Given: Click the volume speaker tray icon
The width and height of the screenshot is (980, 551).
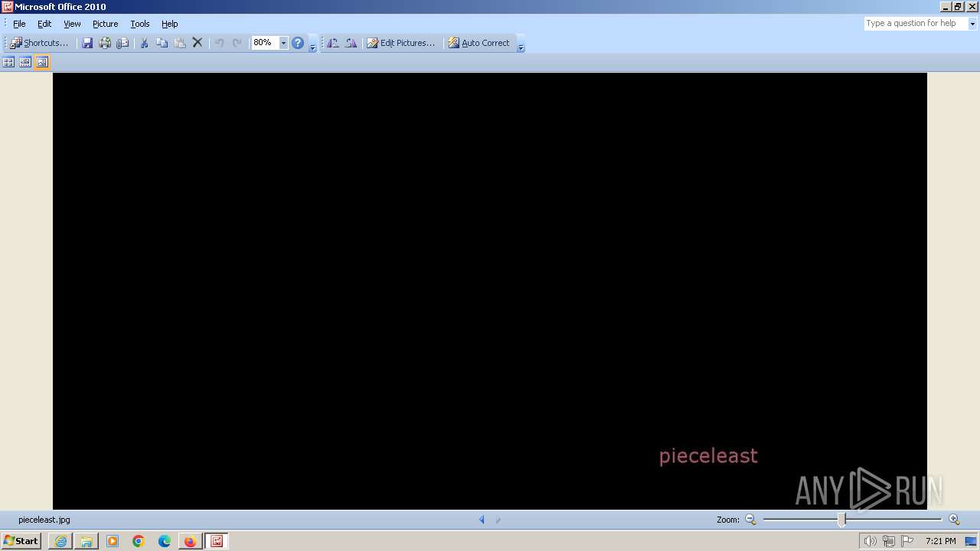Looking at the screenshot, I should click(870, 541).
